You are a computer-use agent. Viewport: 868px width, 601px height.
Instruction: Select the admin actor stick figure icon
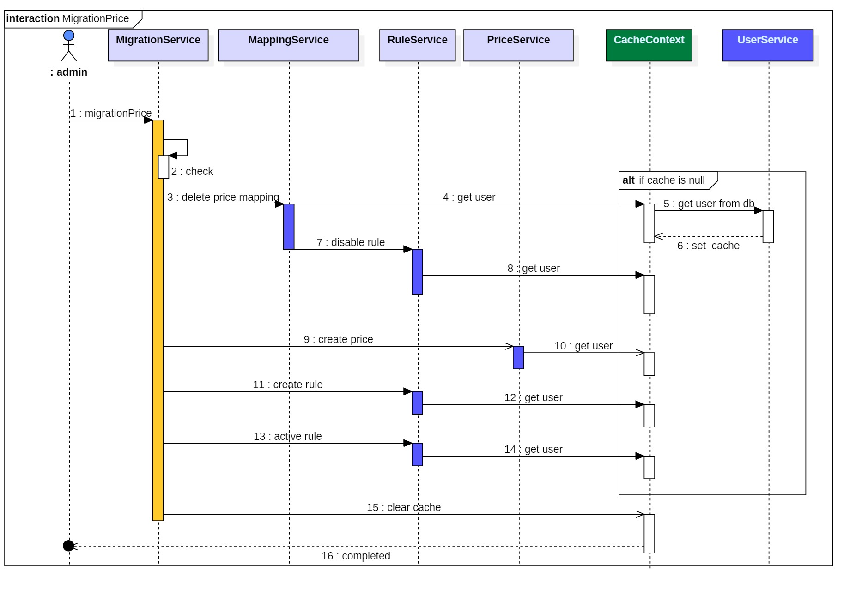[x=69, y=46]
